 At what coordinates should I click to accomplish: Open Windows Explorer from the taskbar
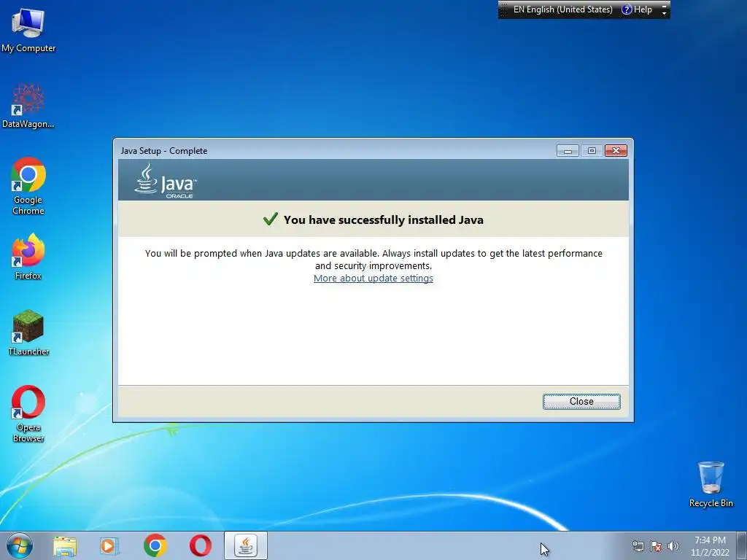(x=65, y=546)
